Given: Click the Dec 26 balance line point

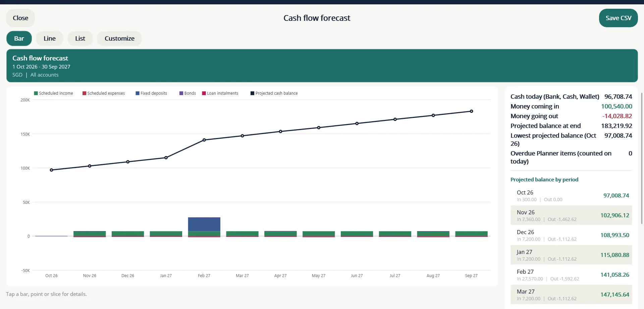Looking at the screenshot, I should (x=128, y=162).
